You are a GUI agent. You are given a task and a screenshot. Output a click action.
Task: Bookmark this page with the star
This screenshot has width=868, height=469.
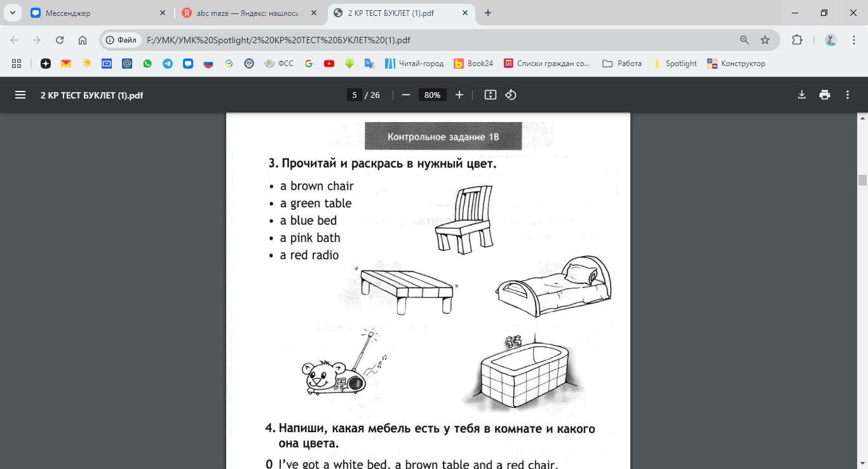pyautogui.click(x=765, y=40)
